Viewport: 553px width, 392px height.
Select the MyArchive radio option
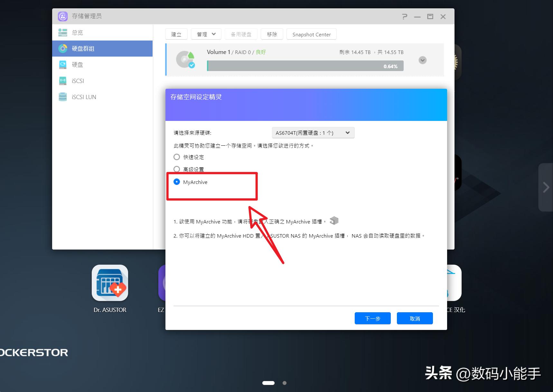[x=177, y=182]
